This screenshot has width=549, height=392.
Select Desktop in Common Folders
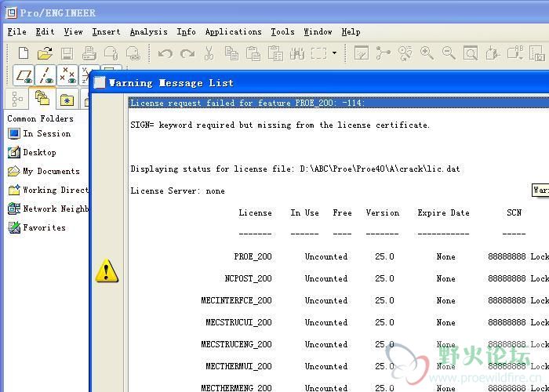pos(32,152)
